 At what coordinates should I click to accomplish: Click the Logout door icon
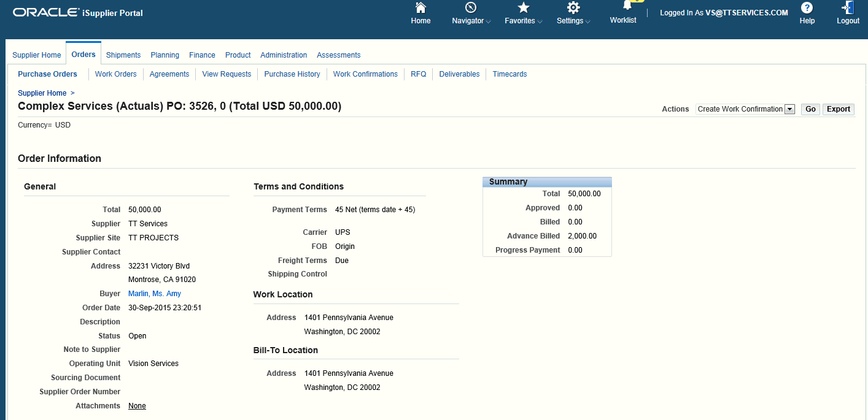click(848, 8)
